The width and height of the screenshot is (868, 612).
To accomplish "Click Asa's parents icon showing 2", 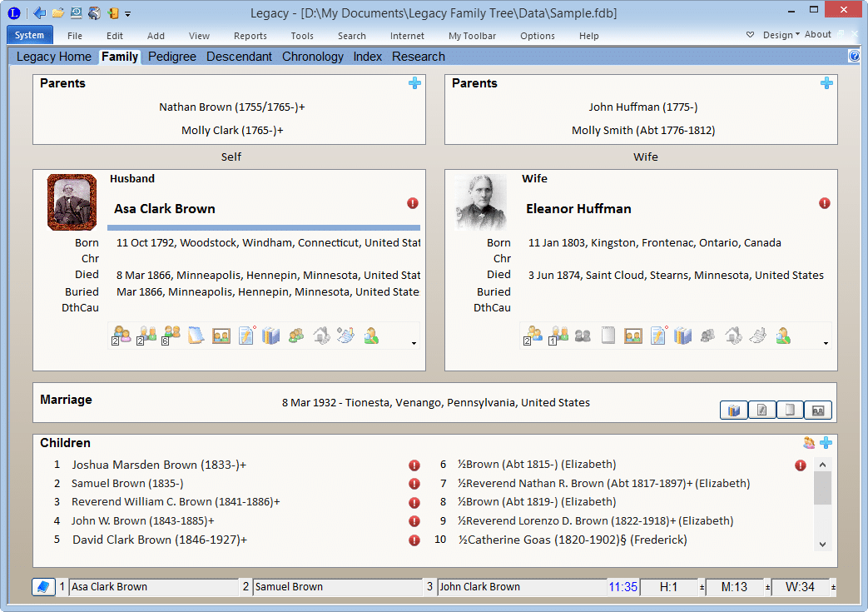I will (146, 336).
